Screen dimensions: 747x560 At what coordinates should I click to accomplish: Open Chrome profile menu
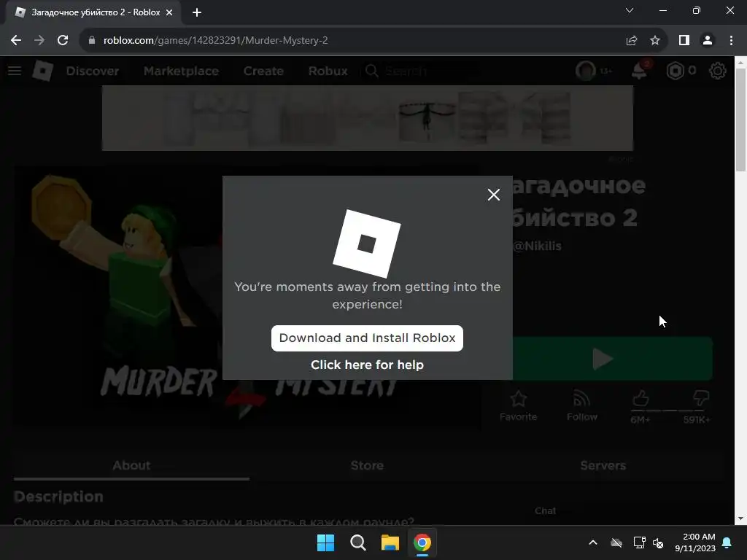coord(708,41)
